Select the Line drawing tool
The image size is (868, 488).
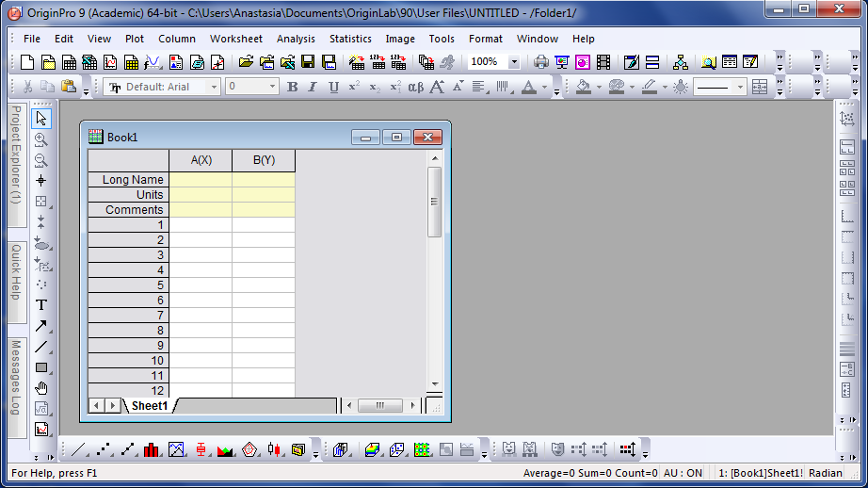pos(41,347)
